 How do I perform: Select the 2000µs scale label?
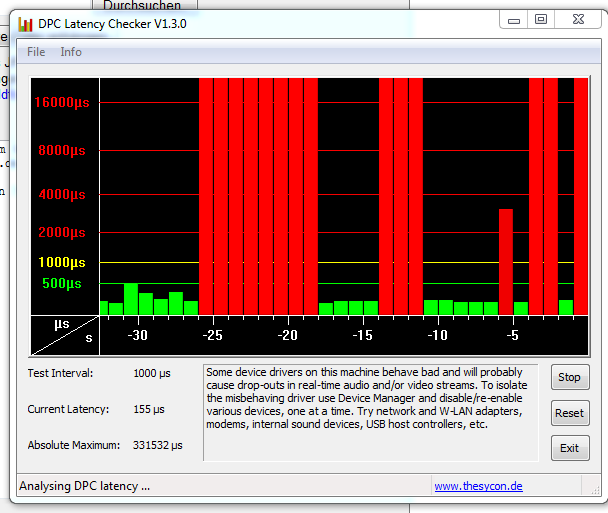[x=62, y=232]
